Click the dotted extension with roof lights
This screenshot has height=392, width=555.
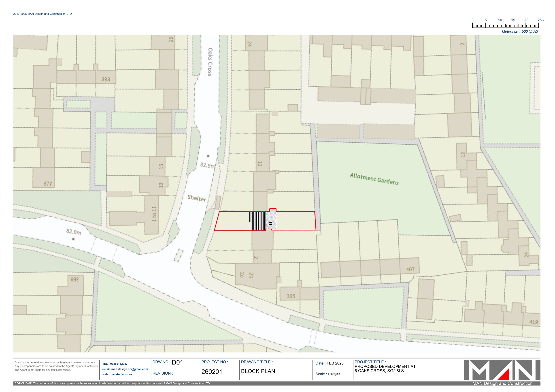click(271, 220)
